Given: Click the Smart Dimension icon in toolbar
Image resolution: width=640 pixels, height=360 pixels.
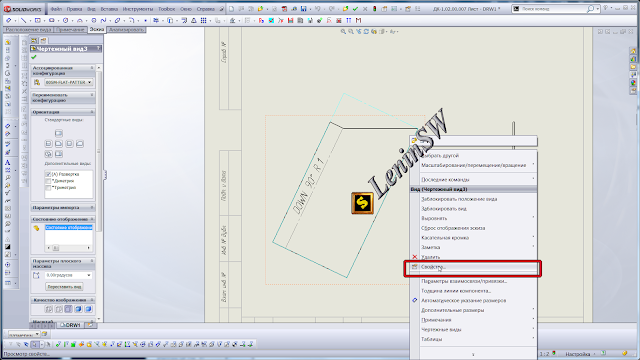Looking at the screenshot, I should (x=9, y=20).
